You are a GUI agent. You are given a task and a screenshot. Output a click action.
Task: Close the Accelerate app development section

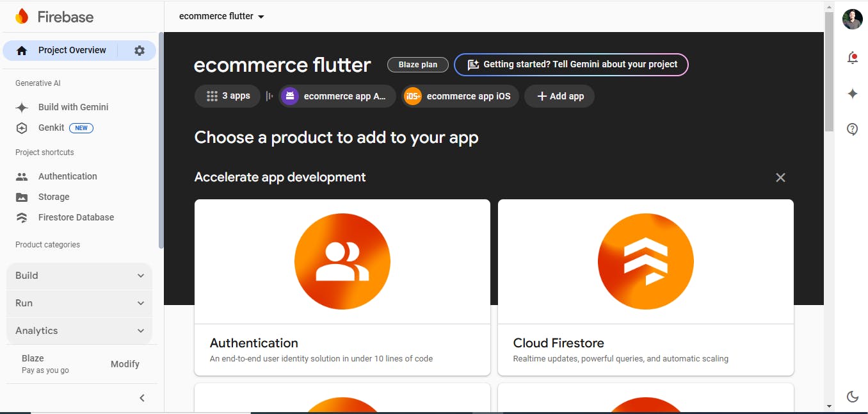coord(780,178)
